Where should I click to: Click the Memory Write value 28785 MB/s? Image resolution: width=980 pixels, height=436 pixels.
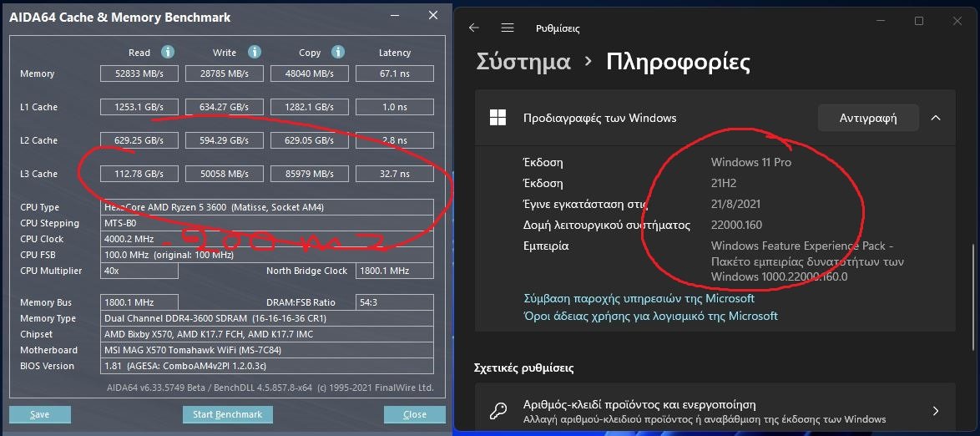click(x=225, y=74)
